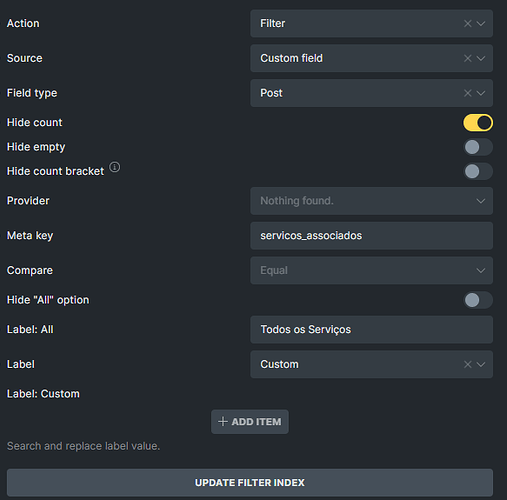Edit the Label: All field Todos os Serviços
Screen dimensions: 507x500
(371, 330)
